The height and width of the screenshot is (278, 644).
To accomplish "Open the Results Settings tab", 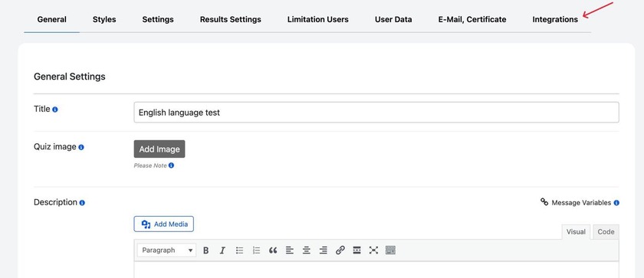I will point(231,19).
